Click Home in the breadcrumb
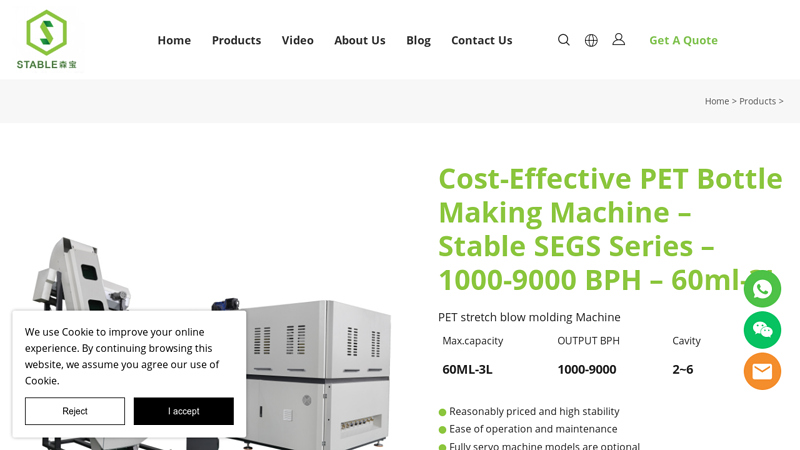 click(717, 101)
